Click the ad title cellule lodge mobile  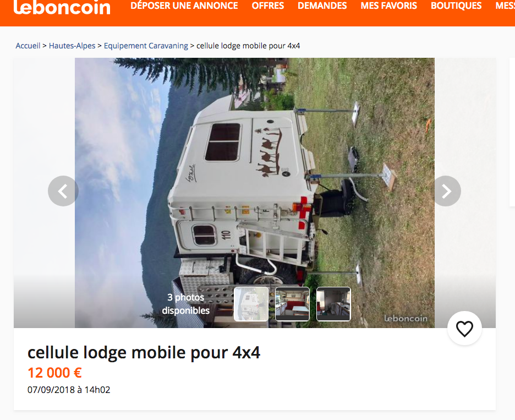tap(144, 353)
